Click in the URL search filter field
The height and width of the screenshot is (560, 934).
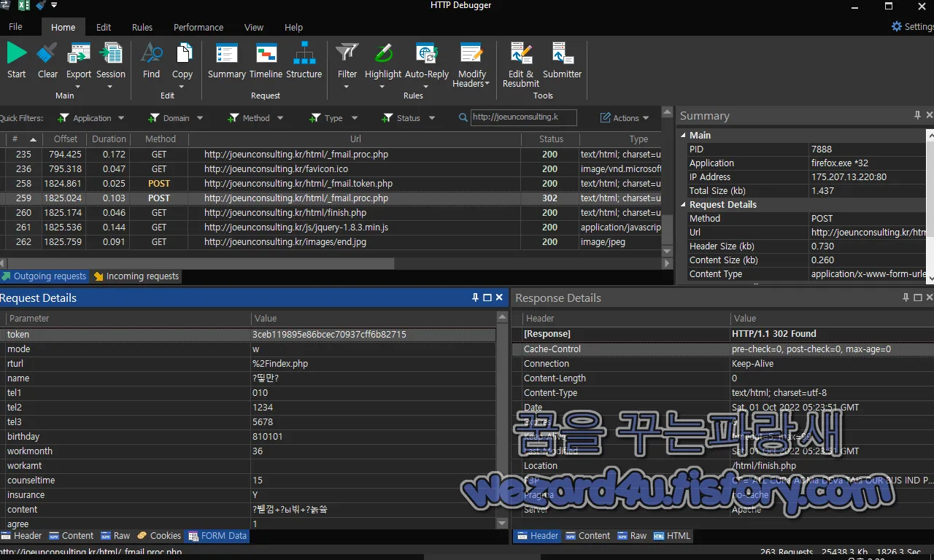click(522, 117)
